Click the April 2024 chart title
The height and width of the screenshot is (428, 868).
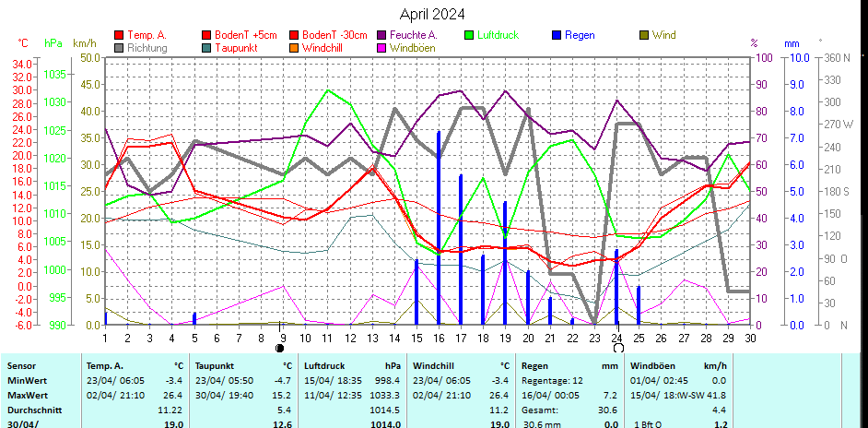[x=432, y=14]
